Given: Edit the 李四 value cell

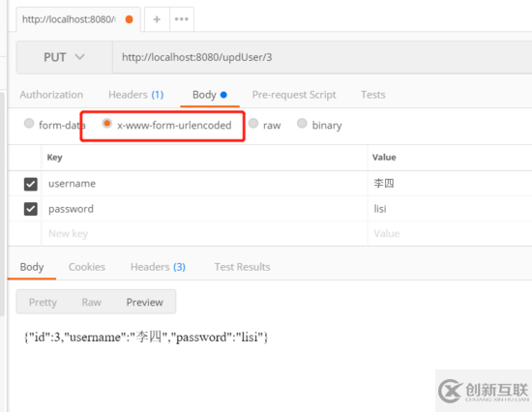Looking at the screenshot, I should [x=450, y=184].
